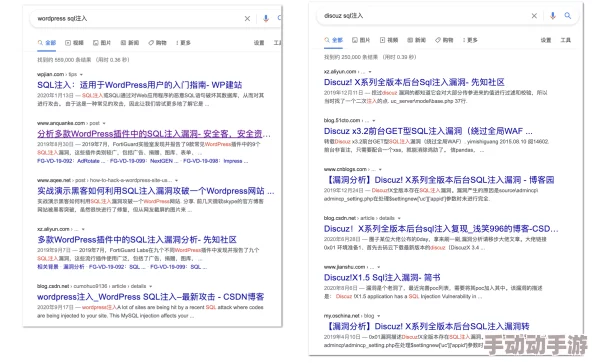Open result '实战演示黑客如何利用SQL注入漏洞攻破一个Wordpress网站'
This screenshot has width=594, height=363.
(156, 191)
